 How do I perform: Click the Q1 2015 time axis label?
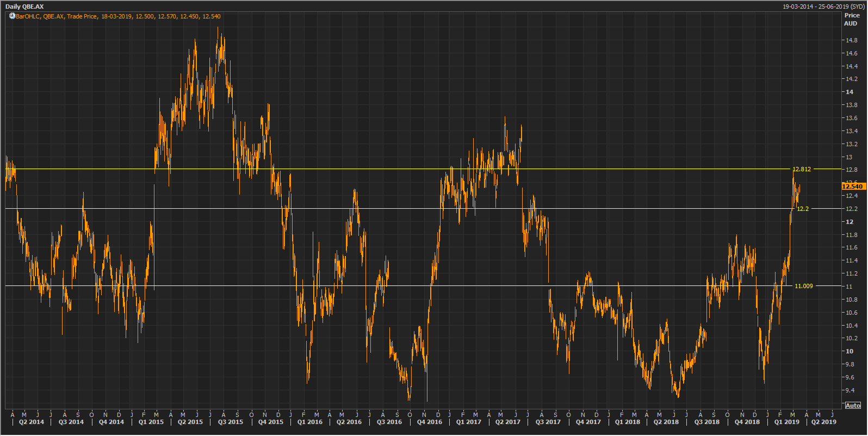coord(151,422)
